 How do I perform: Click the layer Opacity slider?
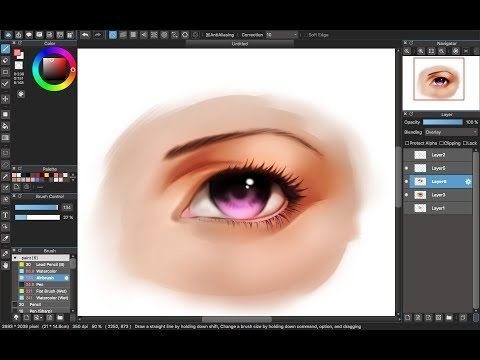(x=443, y=122)
